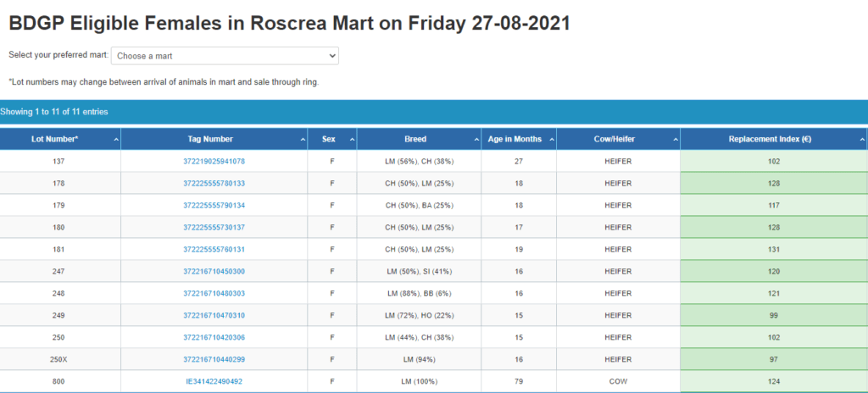Click breed cell LM (88%), BB (6%)
This screenshot has width=868, height=393.
coord(419,293)
